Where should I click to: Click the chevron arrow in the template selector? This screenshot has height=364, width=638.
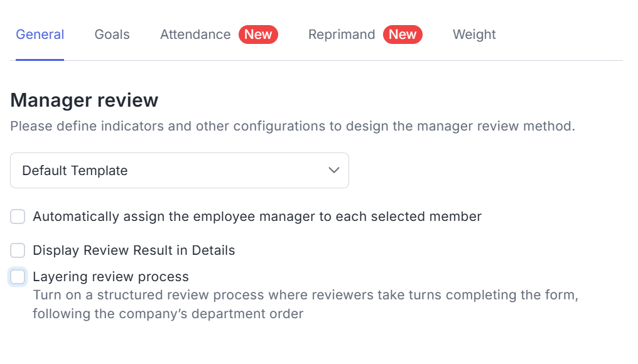(x=333, y=171)
